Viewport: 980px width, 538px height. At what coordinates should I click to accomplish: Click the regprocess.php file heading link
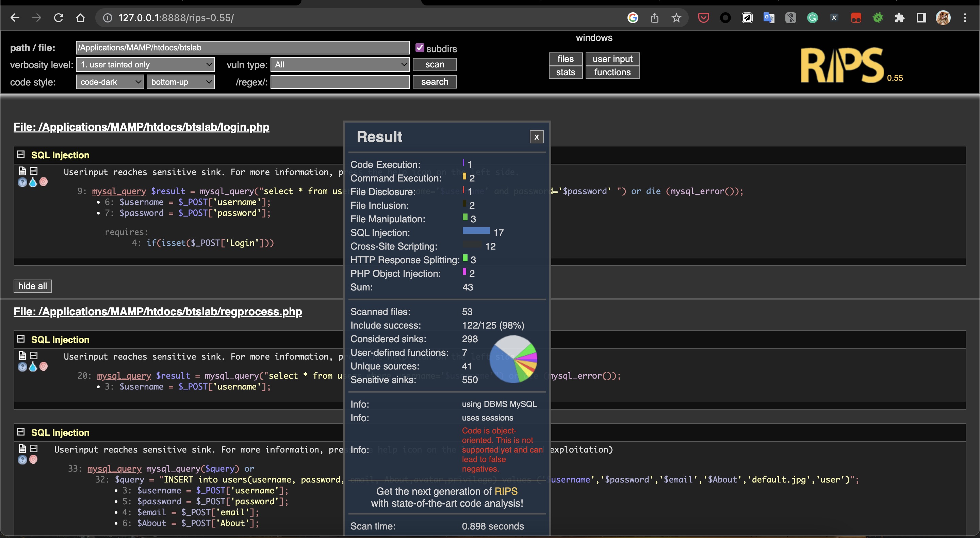(158, 312)
